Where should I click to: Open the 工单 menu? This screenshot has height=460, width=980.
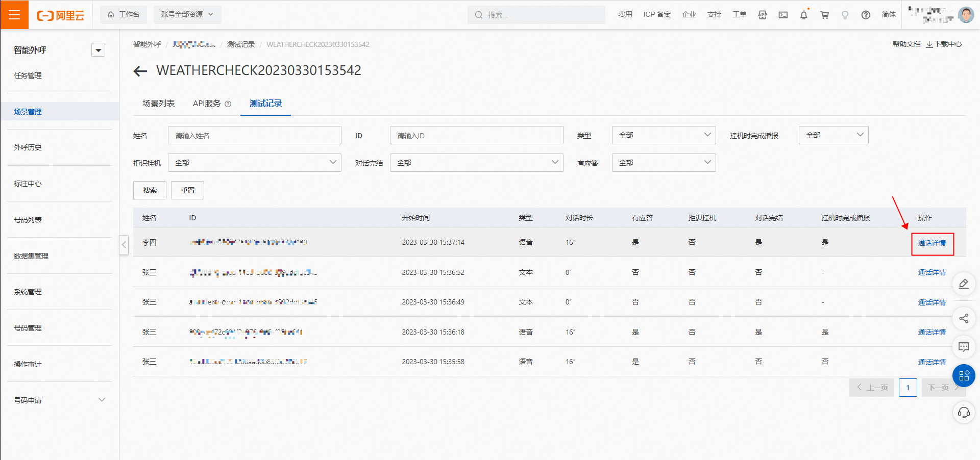pos(739,14)
